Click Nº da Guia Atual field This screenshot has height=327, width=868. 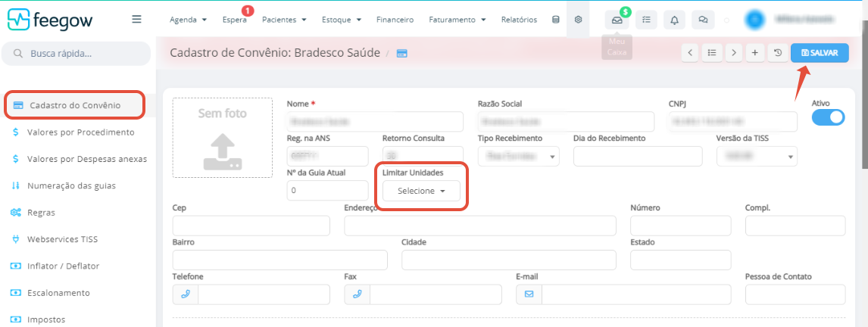(328, 190)
